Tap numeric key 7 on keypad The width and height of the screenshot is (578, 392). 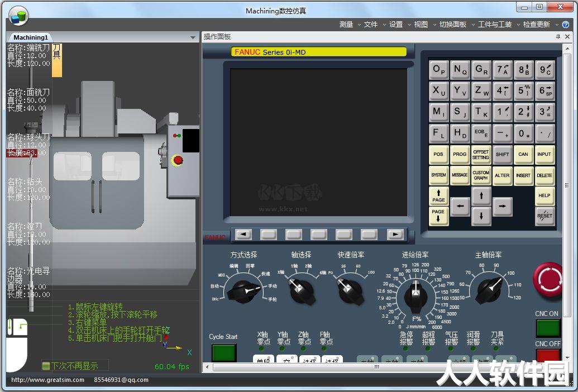[503, 70]
